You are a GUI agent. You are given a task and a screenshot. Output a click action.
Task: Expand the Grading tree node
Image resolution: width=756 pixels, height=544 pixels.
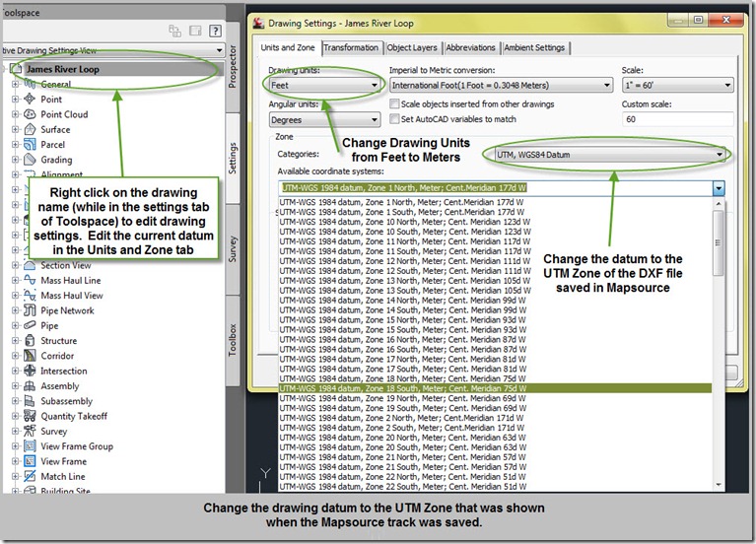coord(15,160)
